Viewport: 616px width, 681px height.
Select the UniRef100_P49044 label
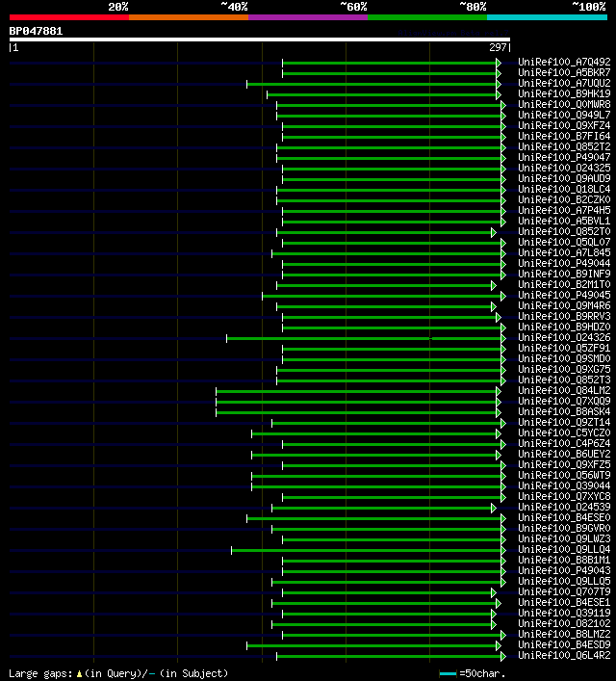coord(564,263)
